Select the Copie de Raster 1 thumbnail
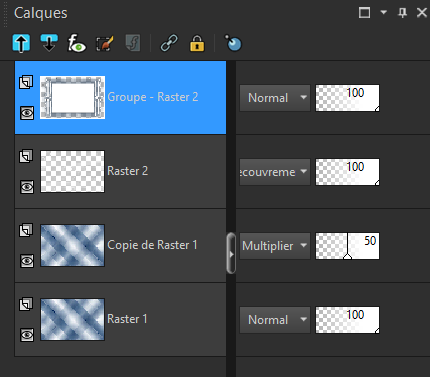This screenshot has height=377, width=430. [72, 245]
